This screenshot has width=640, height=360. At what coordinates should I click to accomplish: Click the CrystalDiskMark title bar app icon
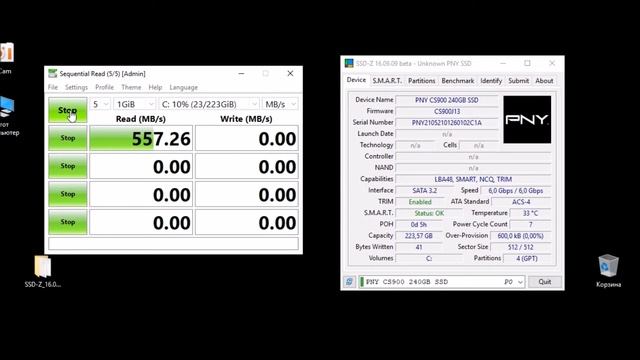[52, 73]
